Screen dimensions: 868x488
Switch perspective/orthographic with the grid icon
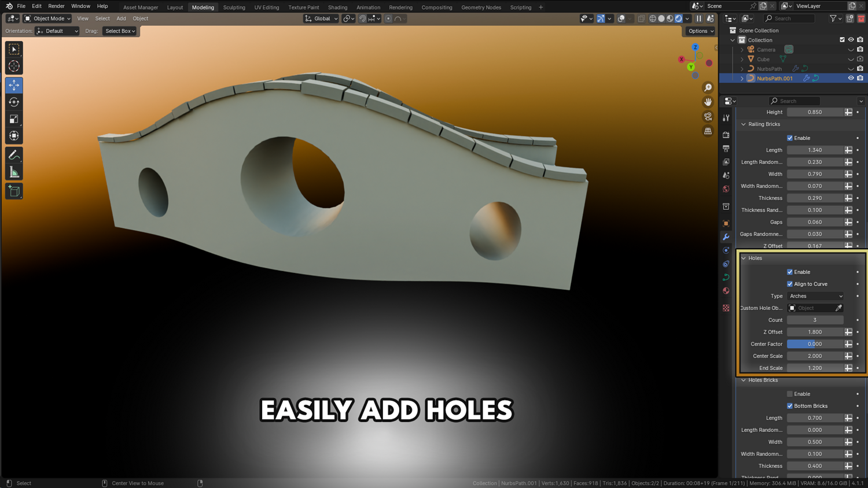point(708,131)
